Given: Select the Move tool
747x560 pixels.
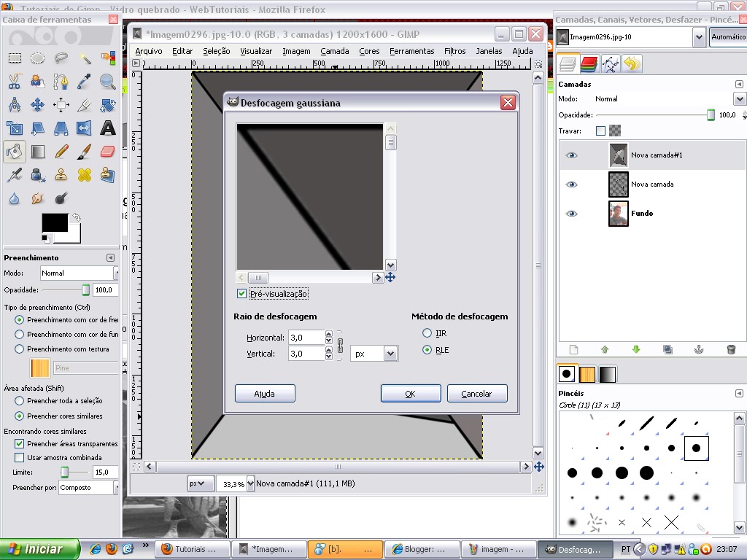Looking at the screenshot, I should click(38, 104).
